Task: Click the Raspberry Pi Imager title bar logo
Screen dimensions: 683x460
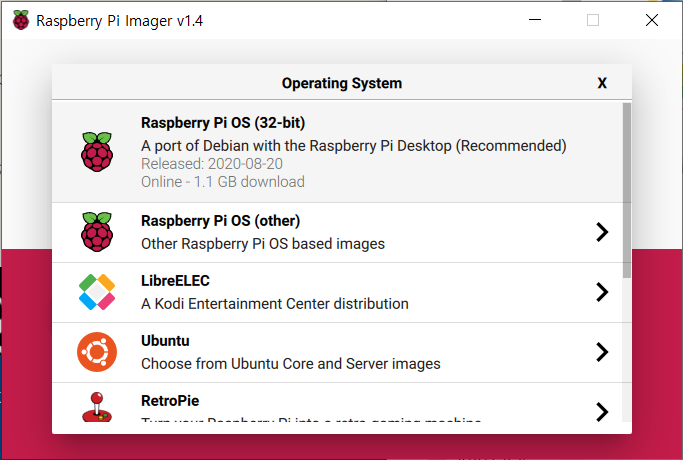Action: pos(20,20)
